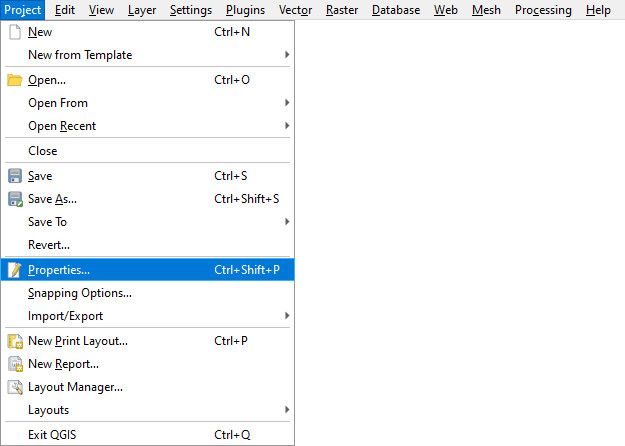Image resolution: width=625 pixels, height=446 pixels.
Task: Select the Save To entry
Action: tap(147, 222)
